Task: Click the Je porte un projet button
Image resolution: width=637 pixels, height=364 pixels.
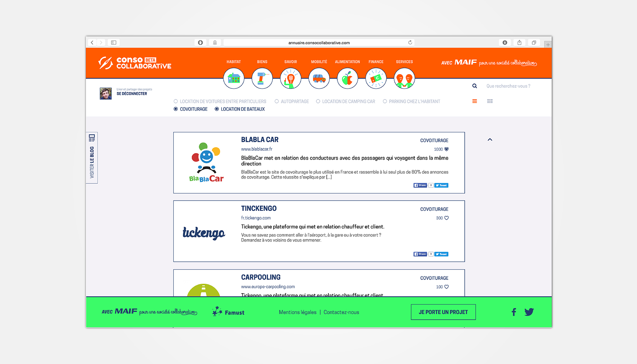Action: 443,312
